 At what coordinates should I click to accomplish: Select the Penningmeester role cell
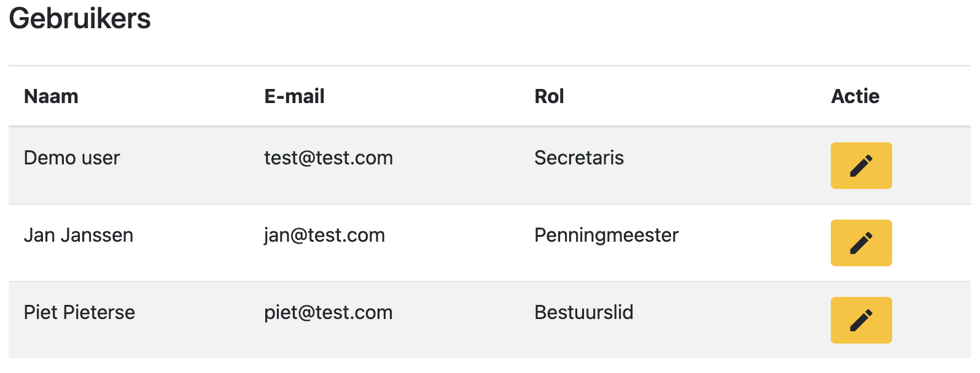click(x=607, y=236)
